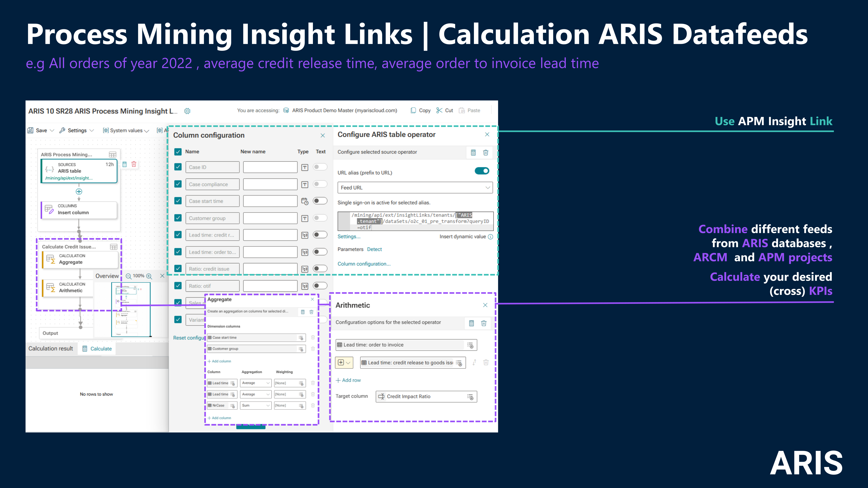Image resolution: width=868 pixels, height=488 pixels.
Task: Click calculate icon next to ARIS table node
Action: click(124, 164)
